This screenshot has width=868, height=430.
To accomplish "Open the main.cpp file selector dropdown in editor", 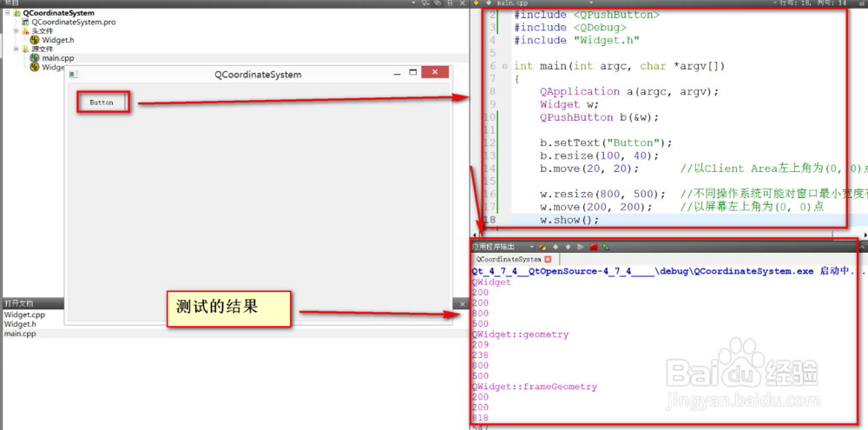I will click(592, 3).
